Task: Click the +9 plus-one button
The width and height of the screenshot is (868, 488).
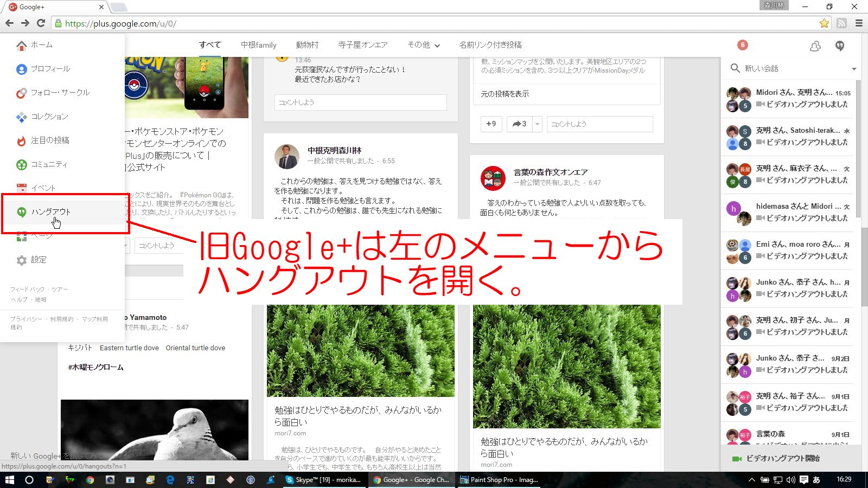Action: pos(491,124)
